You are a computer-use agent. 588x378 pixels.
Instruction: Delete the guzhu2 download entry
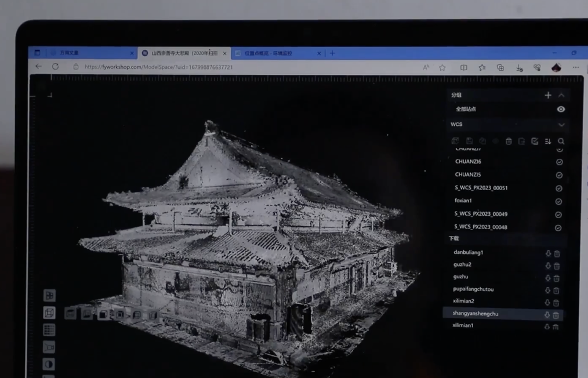coord(557,266)
